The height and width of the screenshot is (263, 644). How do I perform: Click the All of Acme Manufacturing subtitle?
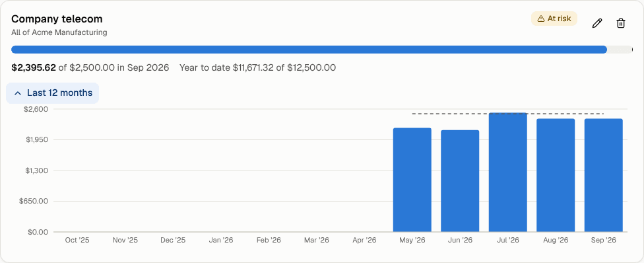[59, 32]
